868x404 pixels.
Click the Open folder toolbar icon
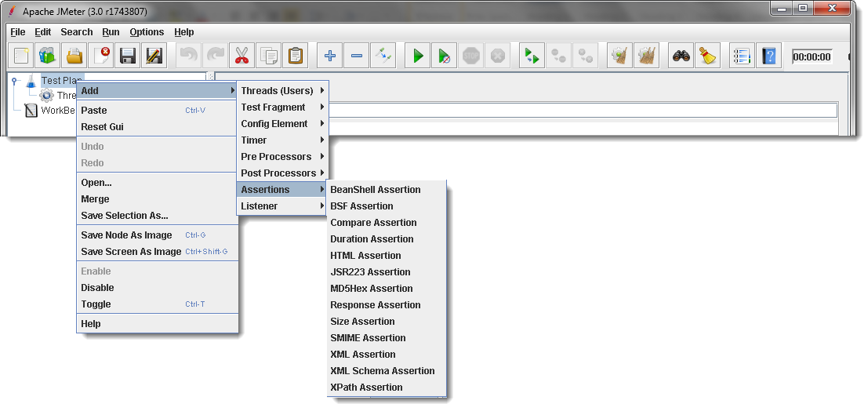click(74, 56)
